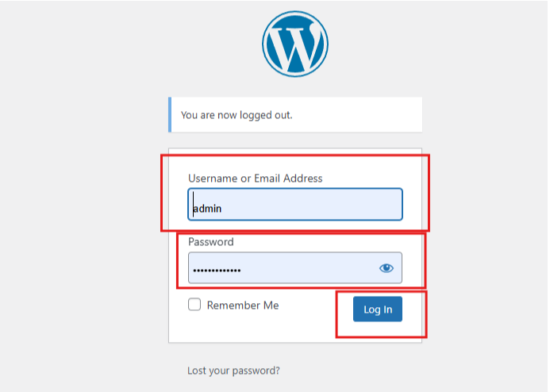The height and width of the screenshot is (392, 550).
Task: Focus the Password input field
Action: point(295,268)
